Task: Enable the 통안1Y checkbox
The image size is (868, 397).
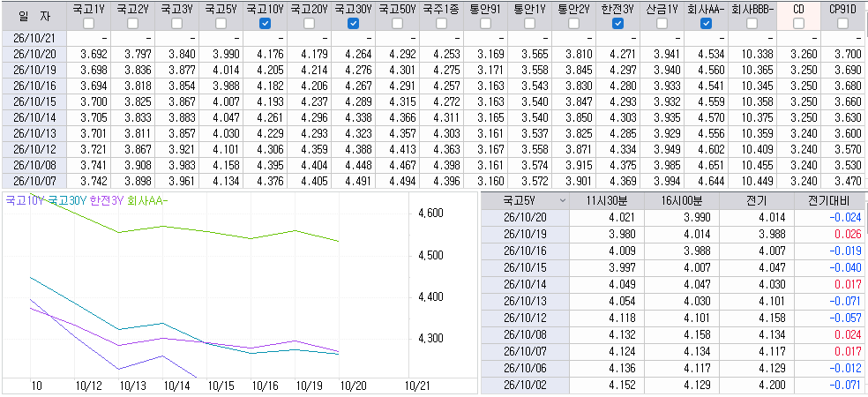Action: [x=530, y=23]
